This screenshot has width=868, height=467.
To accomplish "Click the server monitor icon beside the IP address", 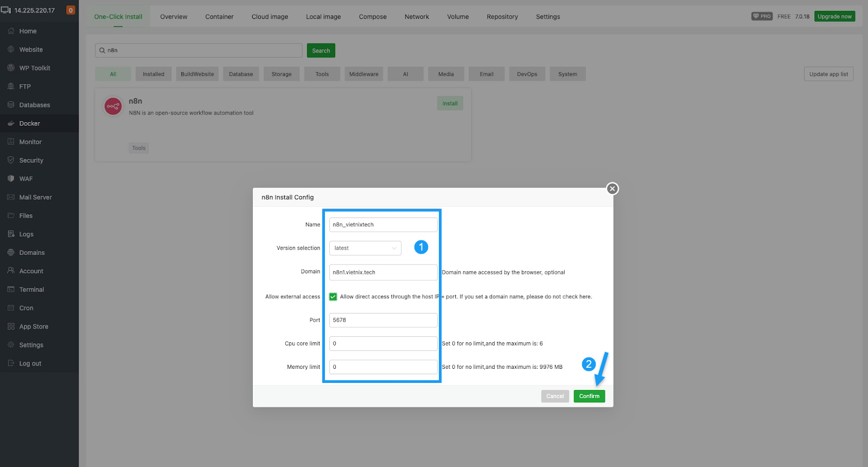I will 6,10.
